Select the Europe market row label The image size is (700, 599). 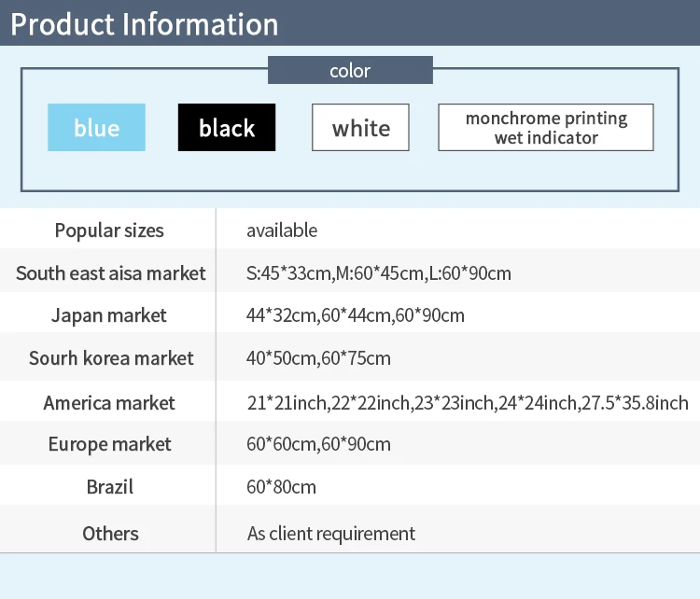coord(109,444)
